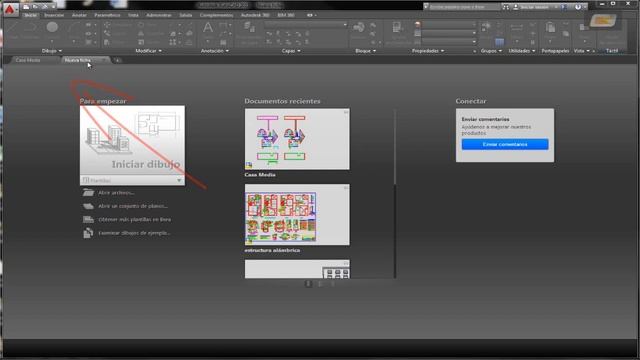Click the sheet set icon beside conjunto de planos
Viewport: 640px width, 360px height.
pos(88,206)
